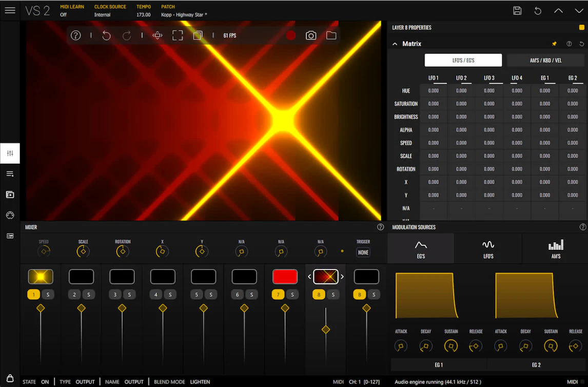Solo layer 7 with its S button
588x387 pixels.
292,295
